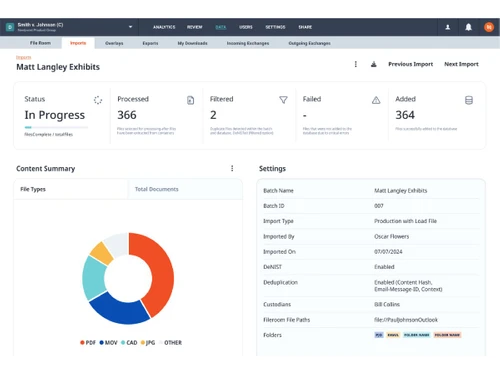Switch to the Incoming Exchanges tab
Image resolution: width=500 pixels, height=375 pixels.
click(x=248, y=43)
